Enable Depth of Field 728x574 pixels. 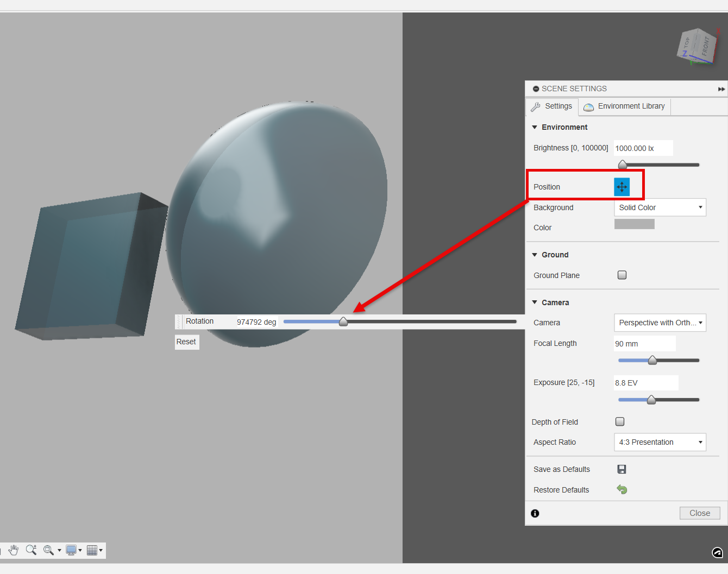pyautogui.click(x=619, y=421)
